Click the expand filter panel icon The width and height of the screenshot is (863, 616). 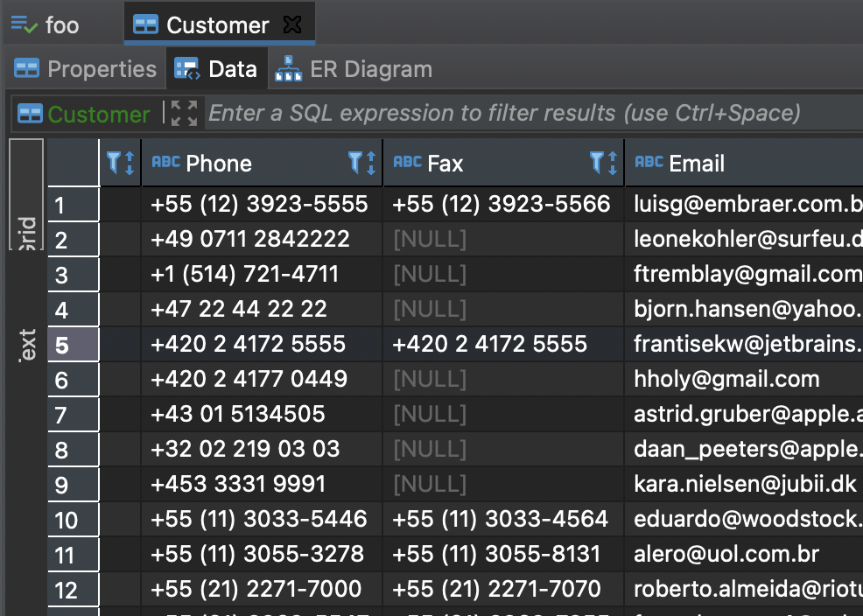pyautogui.click(x=184, y=113)
